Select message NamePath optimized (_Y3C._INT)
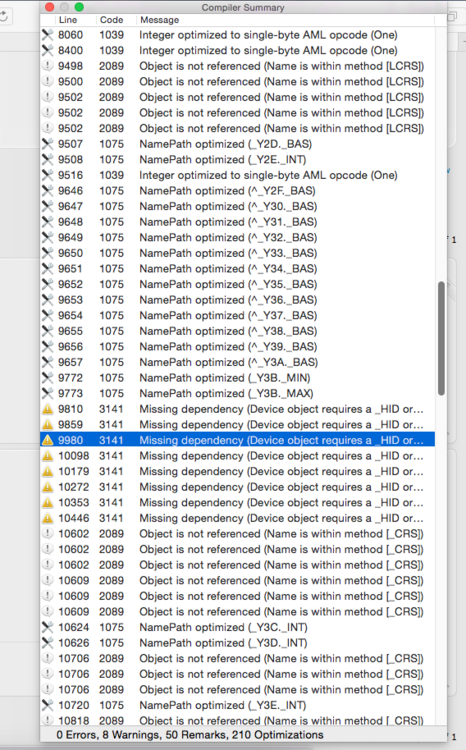 [223, 627]
